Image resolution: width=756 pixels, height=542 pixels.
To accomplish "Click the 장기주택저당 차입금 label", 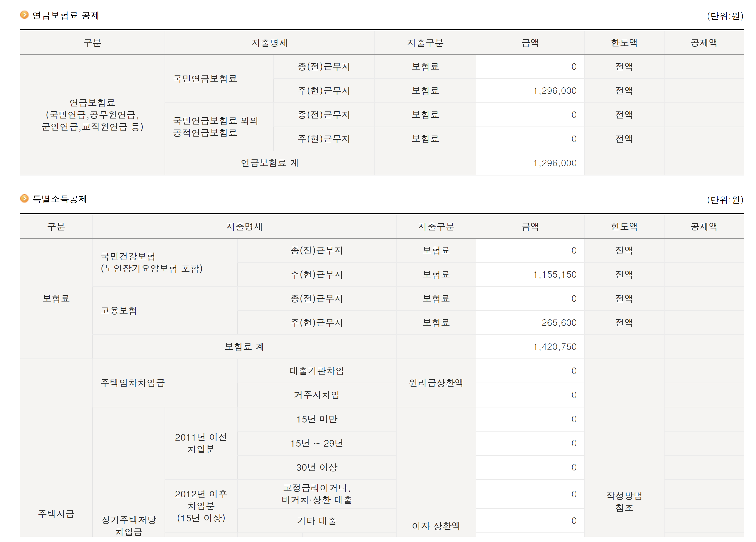I will pyautogui.click(x=129, y=526).
